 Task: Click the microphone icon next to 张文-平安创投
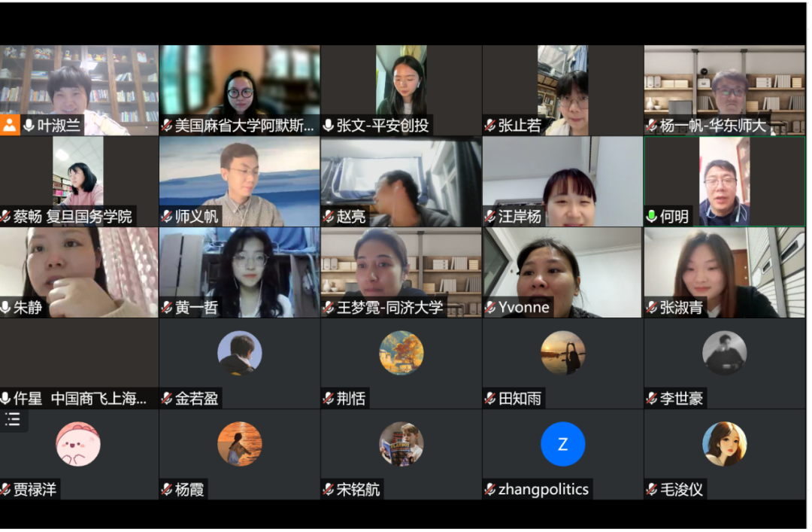[329, 126]
